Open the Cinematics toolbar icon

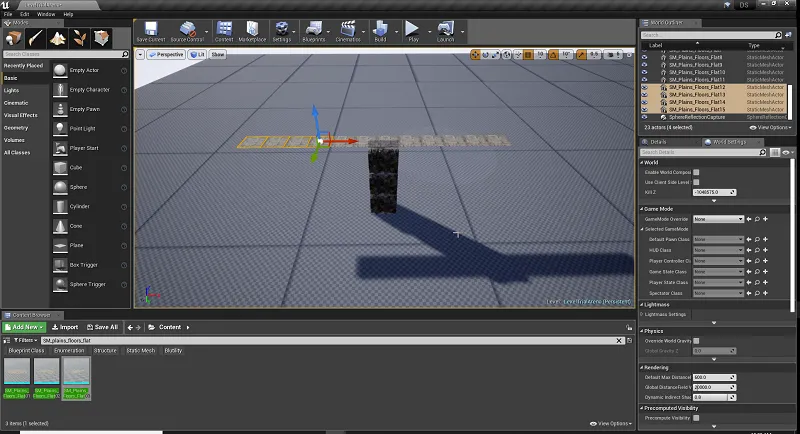tap(348, 32)
